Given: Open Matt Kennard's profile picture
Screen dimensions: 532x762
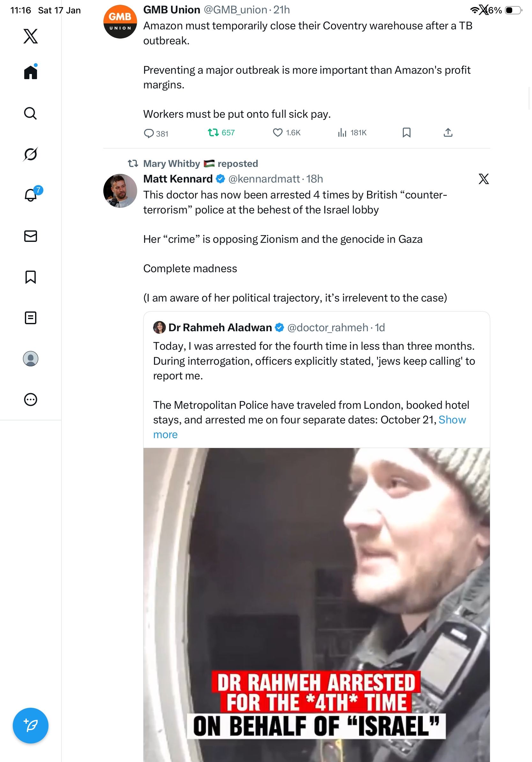Looking at the screenshot, I should (120, 191).
